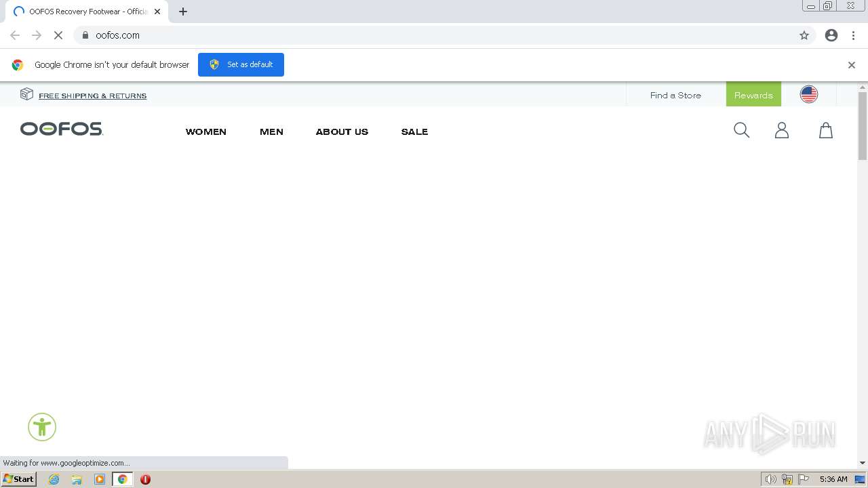Dismiss the default browser notification bar
Viewport: 868px width, 488px height.
point(852,65)
